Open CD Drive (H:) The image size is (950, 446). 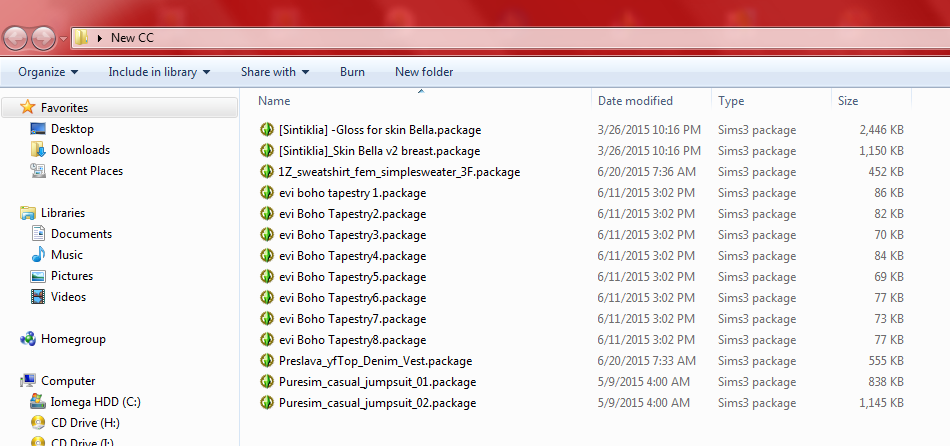tap(85, 422)
